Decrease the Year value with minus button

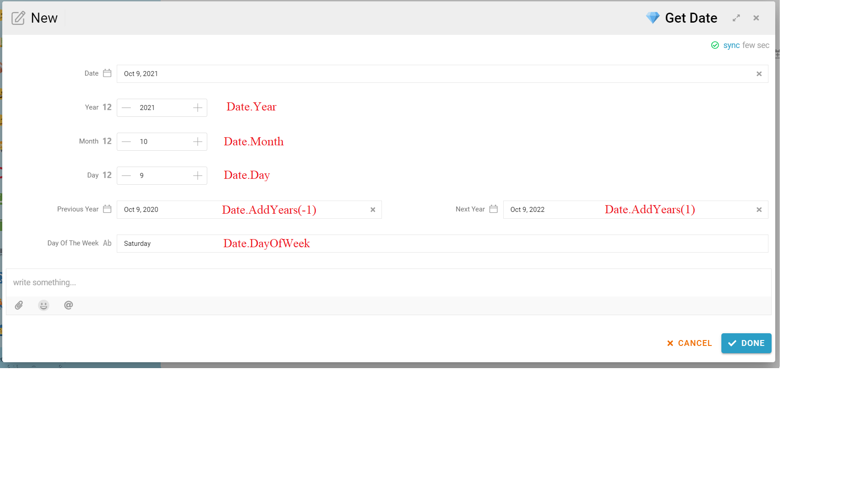[126, 108]
